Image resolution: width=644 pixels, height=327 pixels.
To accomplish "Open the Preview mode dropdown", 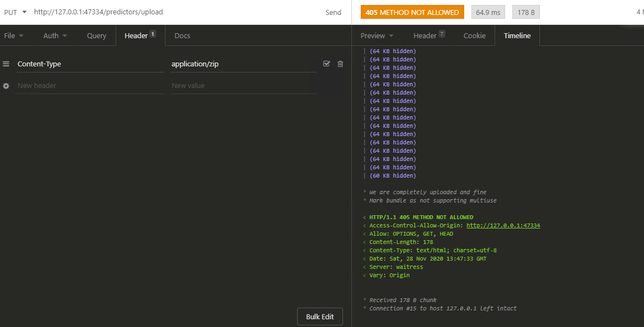I will pyautogui.click(x=376, y=35).
